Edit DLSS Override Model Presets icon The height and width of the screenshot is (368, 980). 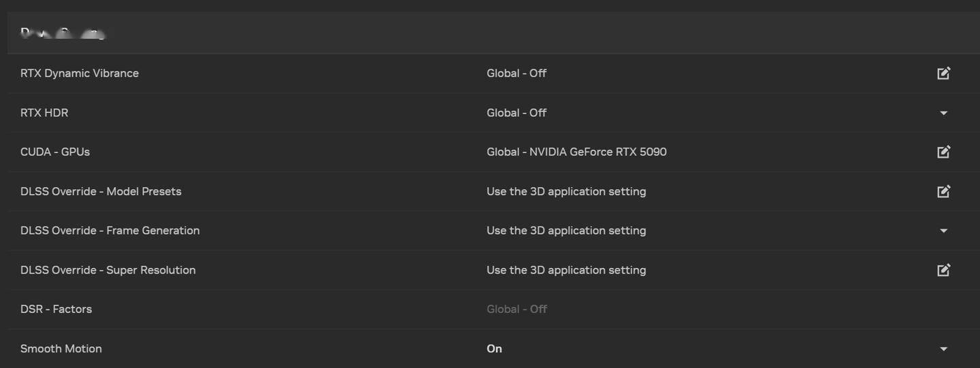[943, 191]
